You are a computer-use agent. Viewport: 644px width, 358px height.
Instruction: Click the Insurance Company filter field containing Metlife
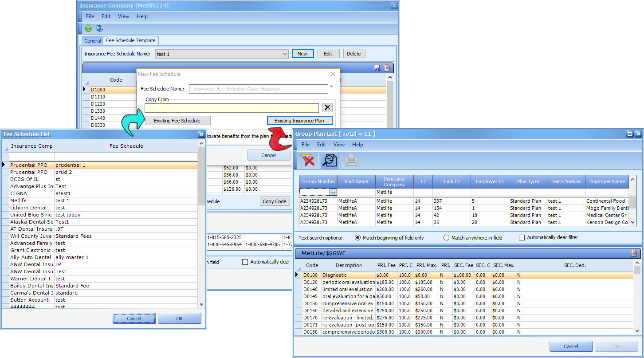[x=394, y=193]
